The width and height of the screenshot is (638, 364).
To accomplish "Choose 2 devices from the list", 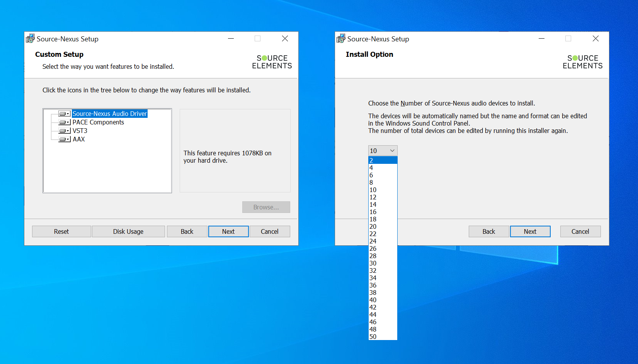I will (383, 160).
